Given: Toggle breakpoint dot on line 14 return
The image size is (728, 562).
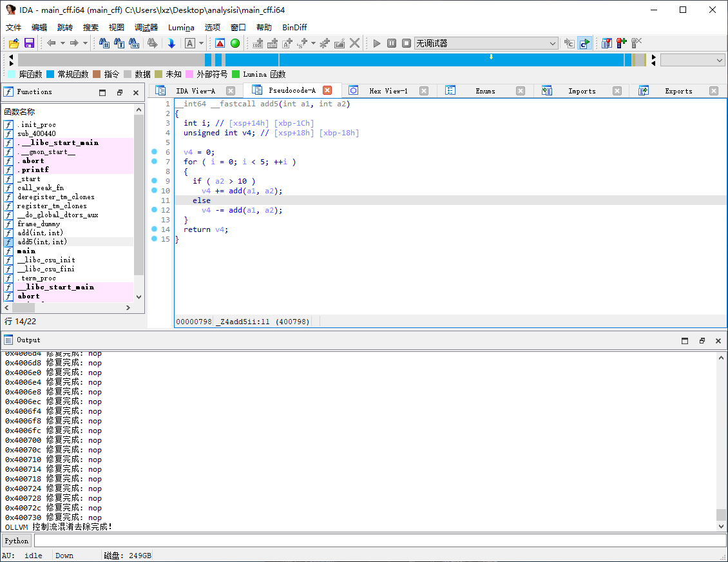Looking at the screenshot, I should pos(154,229).
